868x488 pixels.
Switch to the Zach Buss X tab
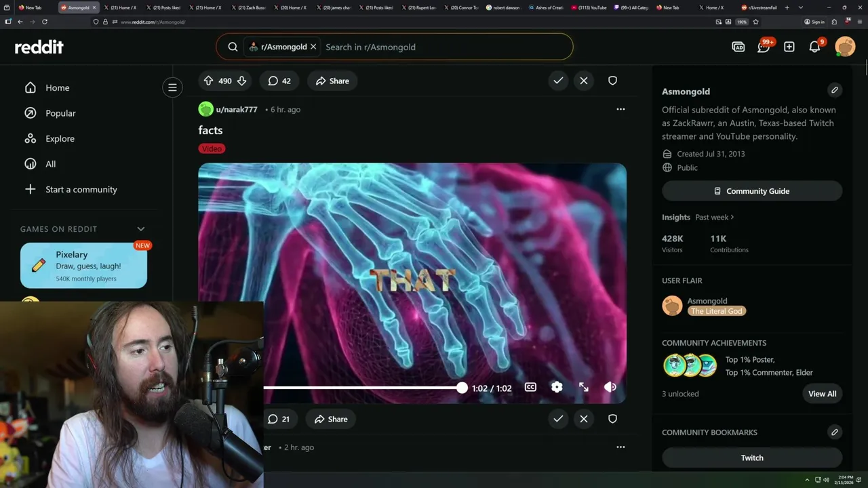pyautogui.click(x=248, y=7)
